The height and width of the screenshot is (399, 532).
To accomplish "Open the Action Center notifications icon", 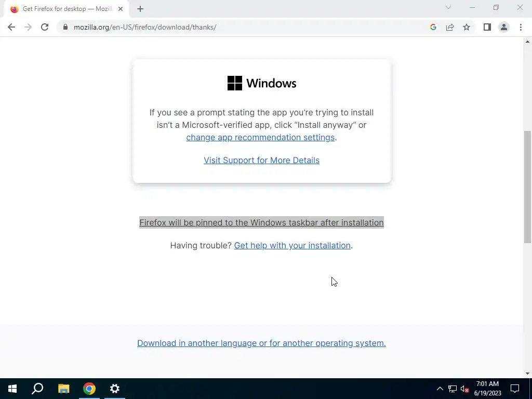I will point(515,389).
